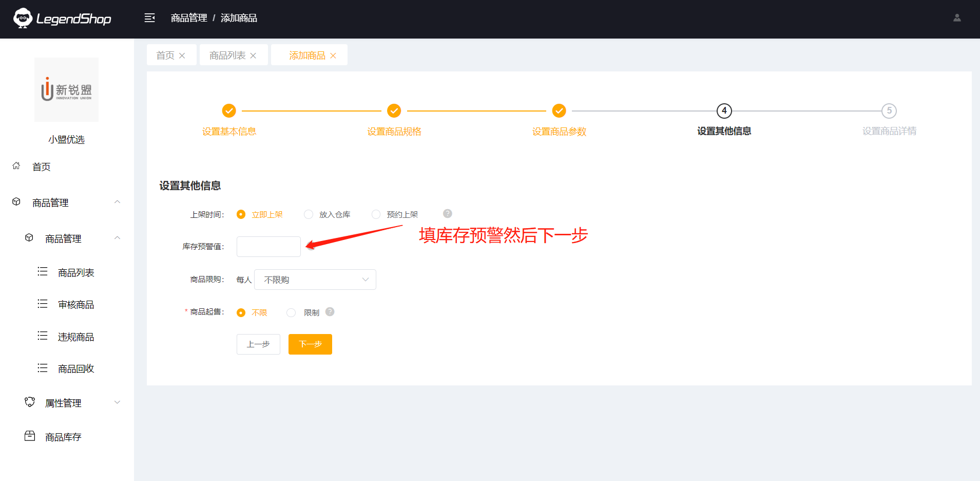Click the LegendShop logo
The height and width of the screenshot is (481, 980).
[x=62, y=18]
